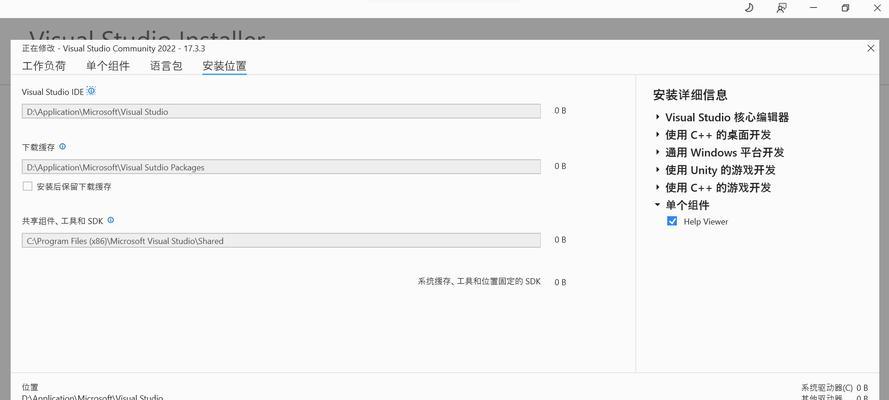Viewport: 889px width, 400px height.
Task: Click the shared components path field
Action: click(x=281, y=241)
